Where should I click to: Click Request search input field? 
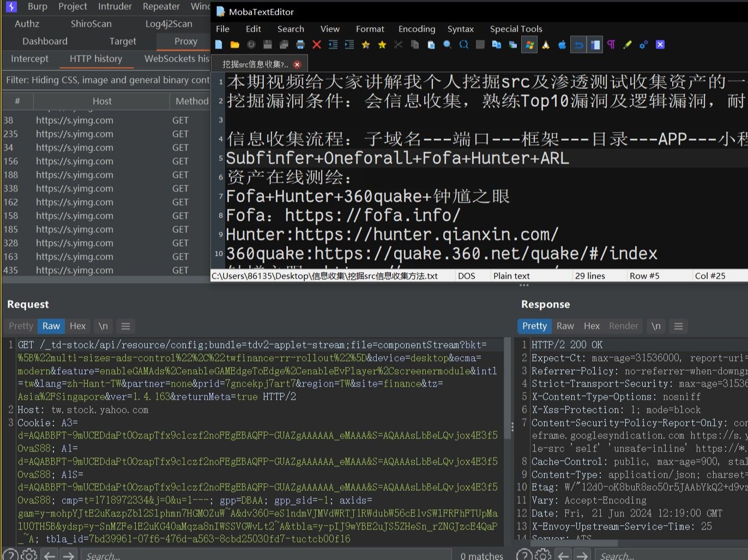click(267, 555)
